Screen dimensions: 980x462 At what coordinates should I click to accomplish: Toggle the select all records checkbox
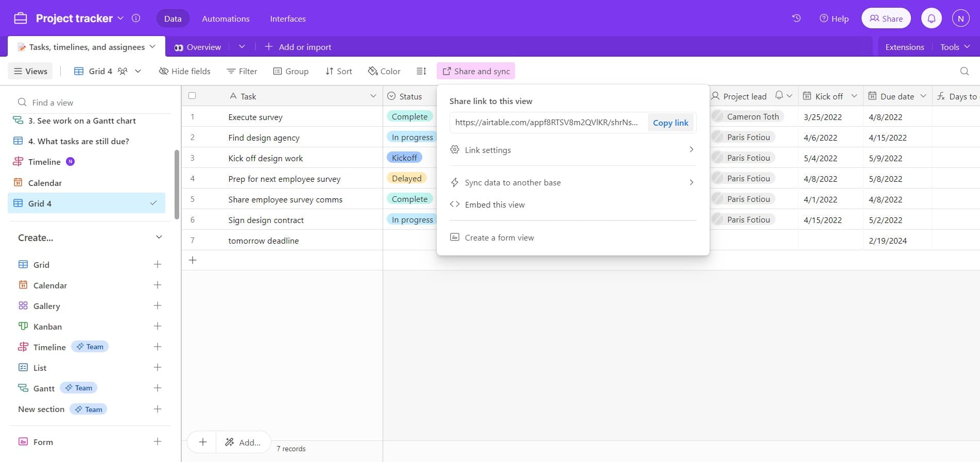click(x=192, y=96)
